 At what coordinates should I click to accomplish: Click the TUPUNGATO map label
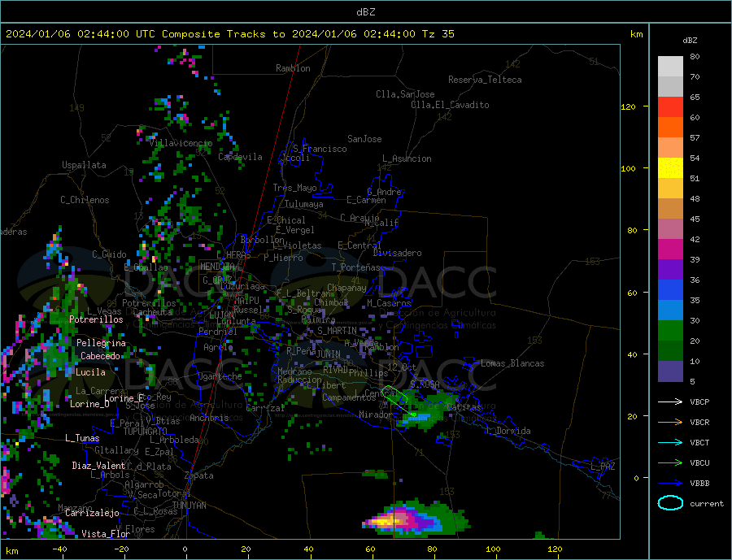coord(146,432)
